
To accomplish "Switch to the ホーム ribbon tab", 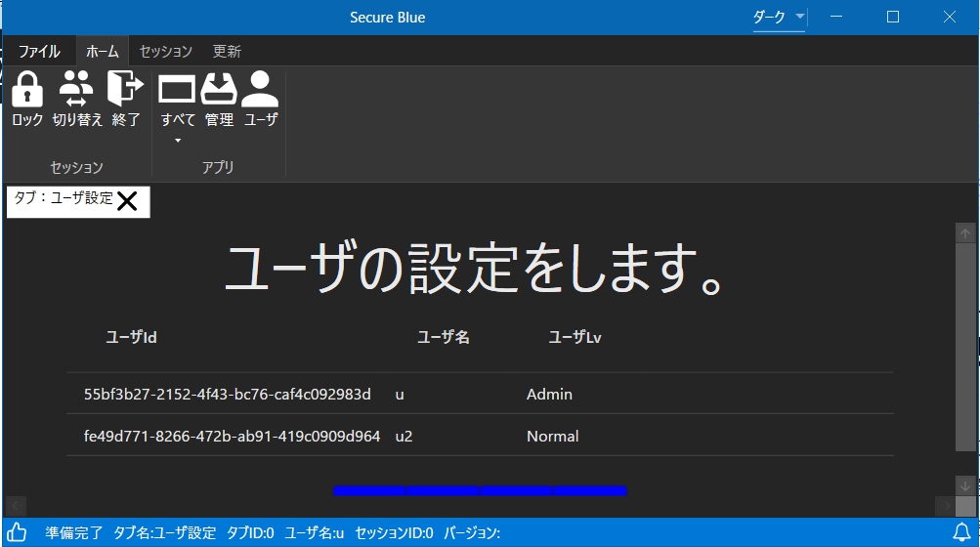I will pyautogui.click(x=102, y=51).
